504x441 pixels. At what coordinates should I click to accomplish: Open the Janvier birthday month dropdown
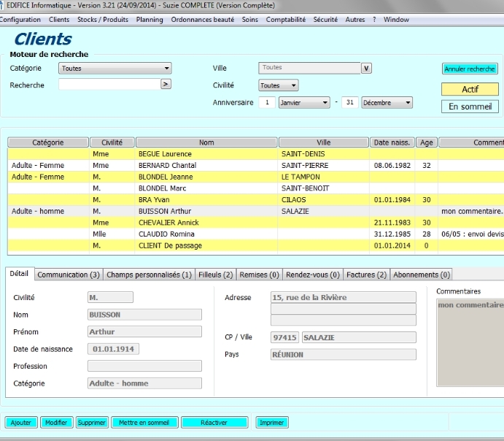(x=304, y=103)
